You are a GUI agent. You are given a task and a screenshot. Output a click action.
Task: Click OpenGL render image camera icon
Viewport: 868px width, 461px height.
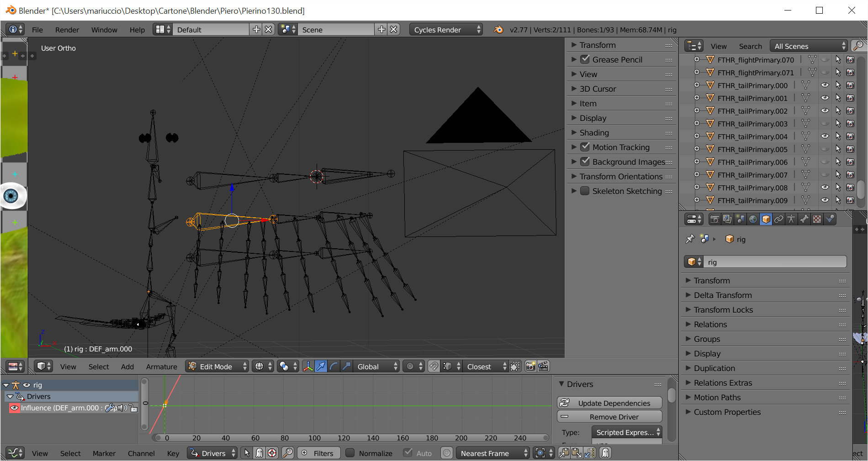coord(530,367)
